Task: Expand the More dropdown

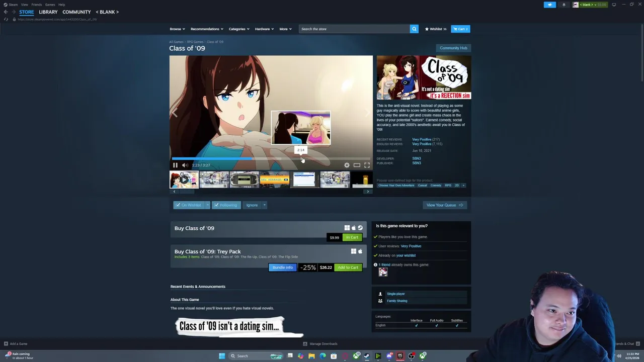Action: [285, 29]
